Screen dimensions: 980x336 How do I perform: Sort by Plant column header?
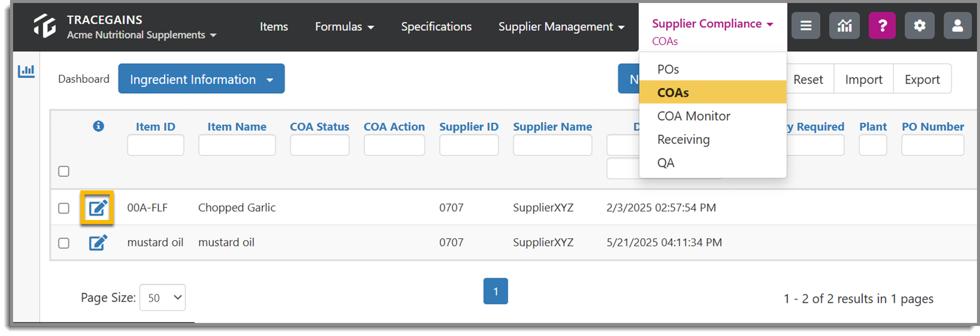pyautogui.click(x=873, y=127)
